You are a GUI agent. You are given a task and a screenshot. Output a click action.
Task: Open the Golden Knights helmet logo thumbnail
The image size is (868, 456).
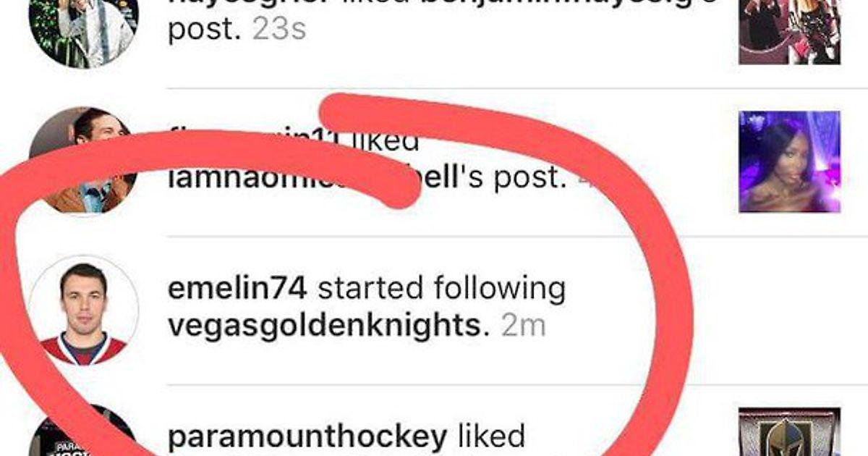pos(789,432)
